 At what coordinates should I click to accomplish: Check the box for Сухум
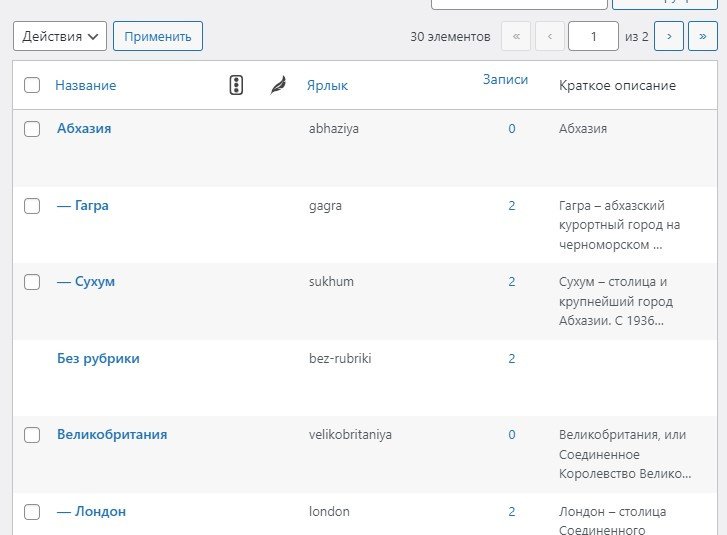32,282
